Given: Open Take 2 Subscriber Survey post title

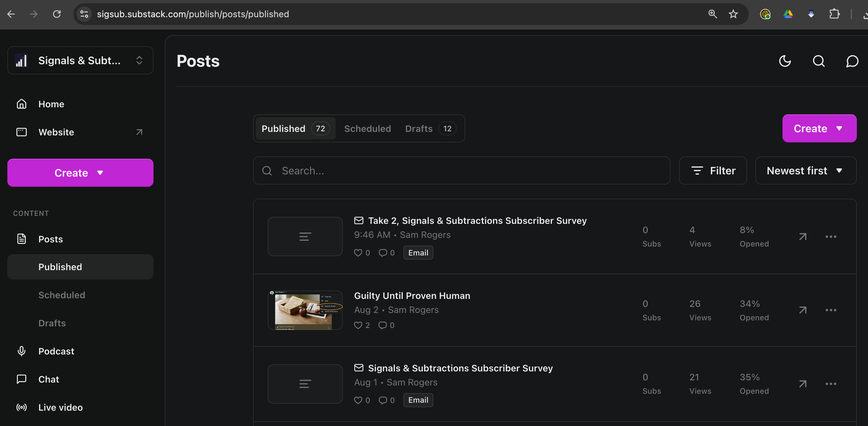Looking at the screenshot, I should (477, 221).
